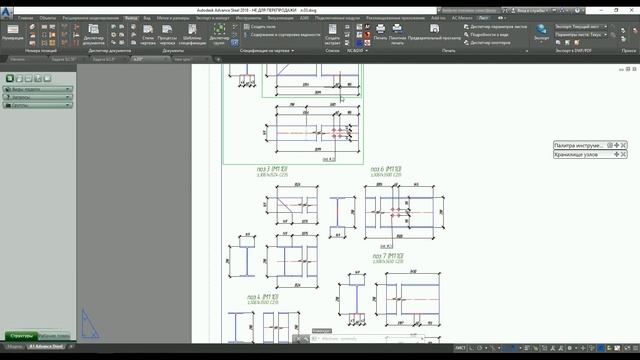The width and height of the screenshot is (640, 360).
Task: Expand the Запросы dropdown in side panel
Action: (38, 97)
